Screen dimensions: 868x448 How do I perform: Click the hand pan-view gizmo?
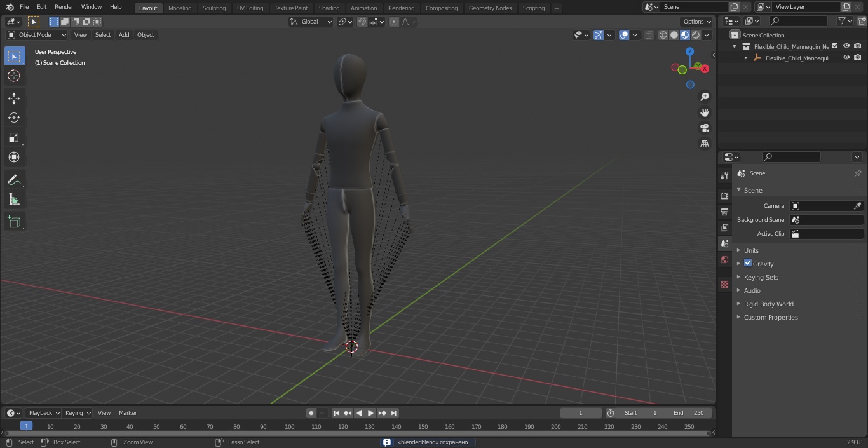(704, 112)
